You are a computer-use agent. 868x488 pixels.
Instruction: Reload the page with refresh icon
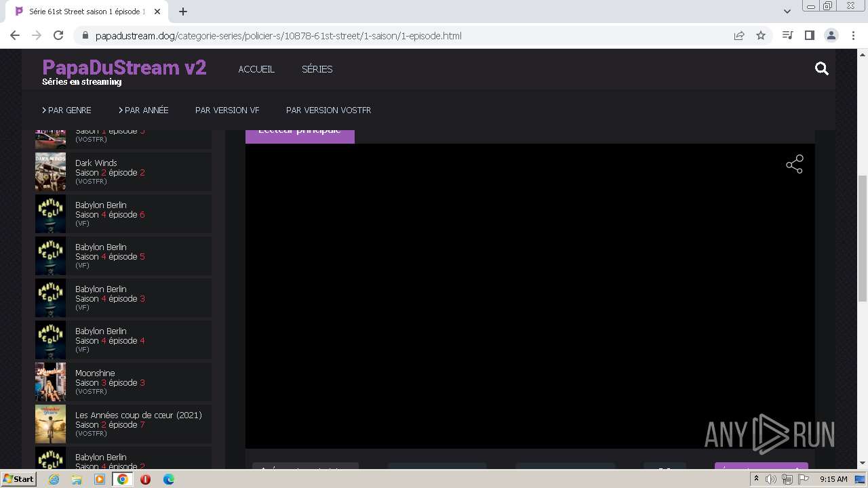point(58,35)
